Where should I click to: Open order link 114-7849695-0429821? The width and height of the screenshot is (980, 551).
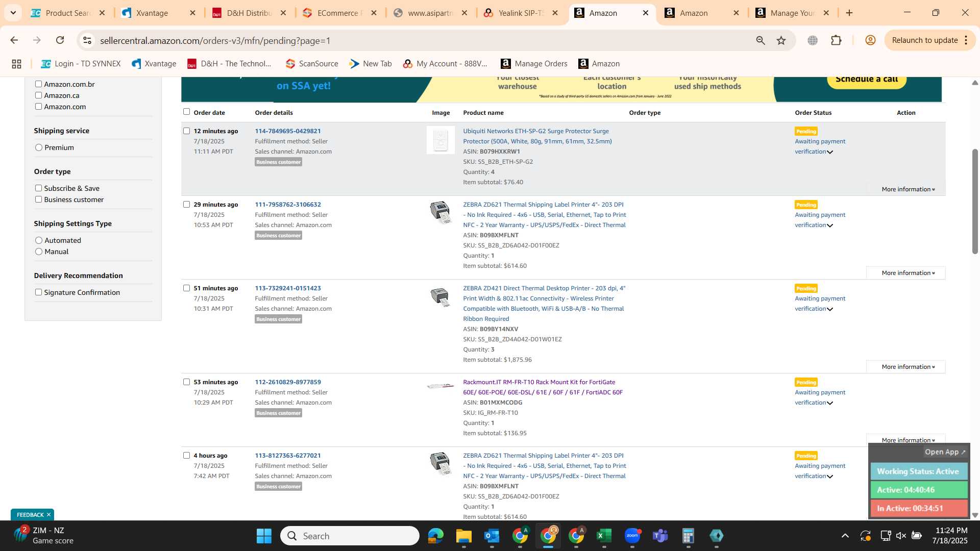[288, 131]
